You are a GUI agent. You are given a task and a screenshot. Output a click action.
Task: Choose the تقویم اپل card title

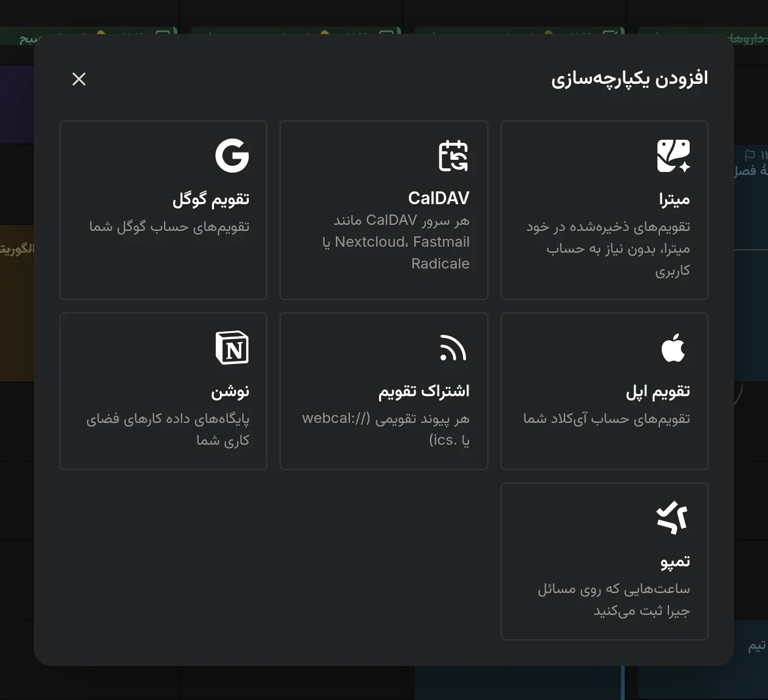point(658,391)
